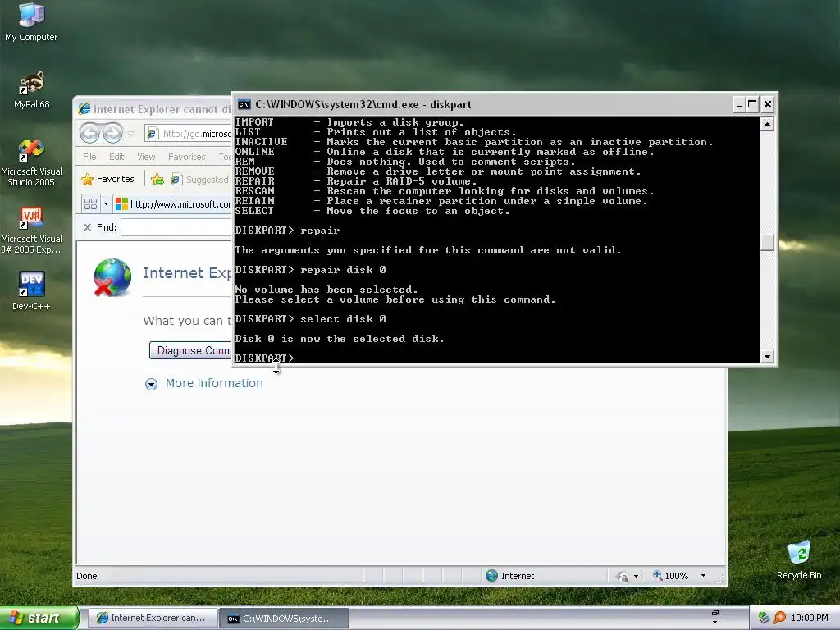Viewport: 840px width, 630px height.
Task: Click the 'repair disk 0' command line
Action: tap(310, 269)
